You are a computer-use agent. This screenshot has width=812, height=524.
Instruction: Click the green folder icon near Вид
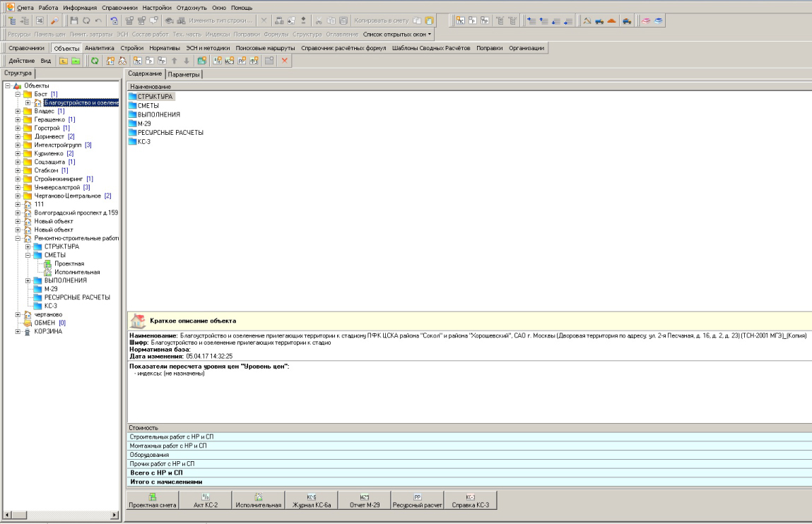point(74,61)
